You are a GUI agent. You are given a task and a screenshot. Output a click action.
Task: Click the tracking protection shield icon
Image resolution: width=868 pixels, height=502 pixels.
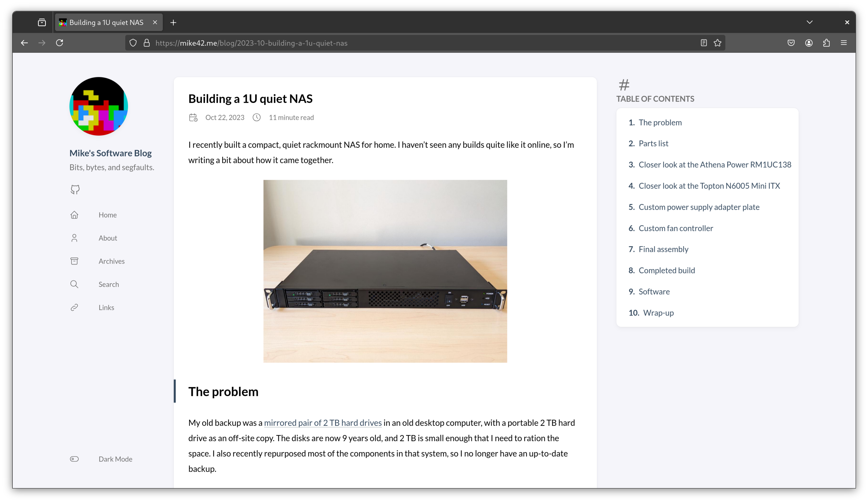[133, 43]
